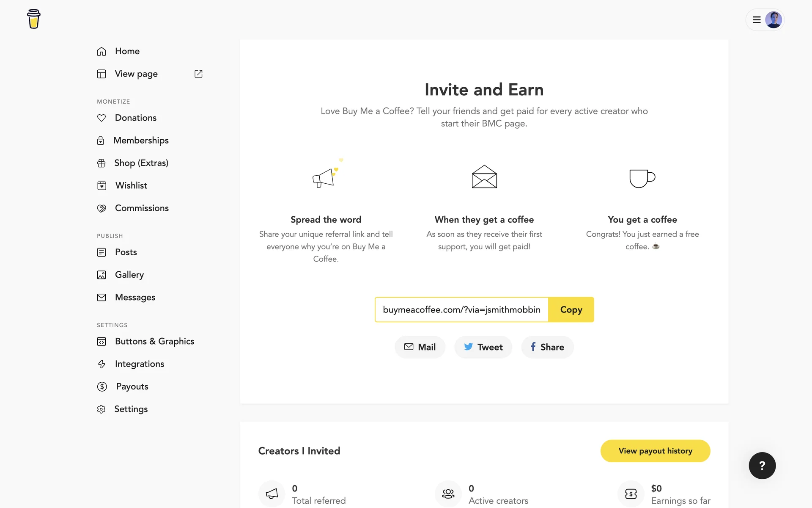The image size is (812, 508).
Task: Click the View payout history button
Action: pos(655,451)
